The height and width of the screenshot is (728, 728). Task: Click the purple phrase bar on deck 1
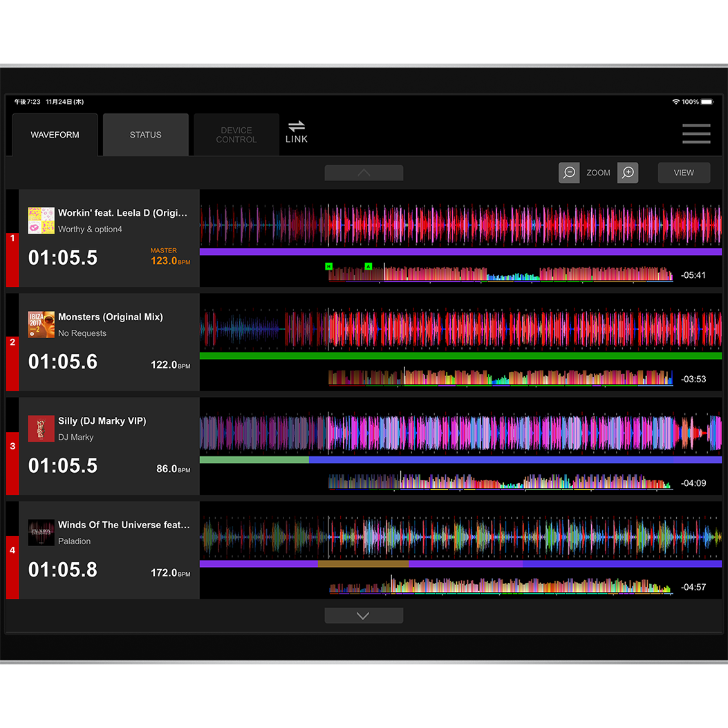tap(460, 252)
